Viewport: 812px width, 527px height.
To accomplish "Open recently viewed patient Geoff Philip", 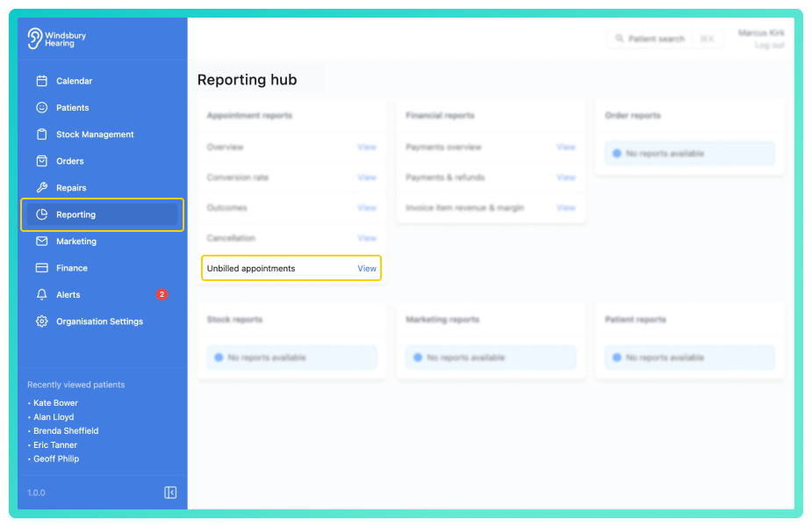I will 56,458.
